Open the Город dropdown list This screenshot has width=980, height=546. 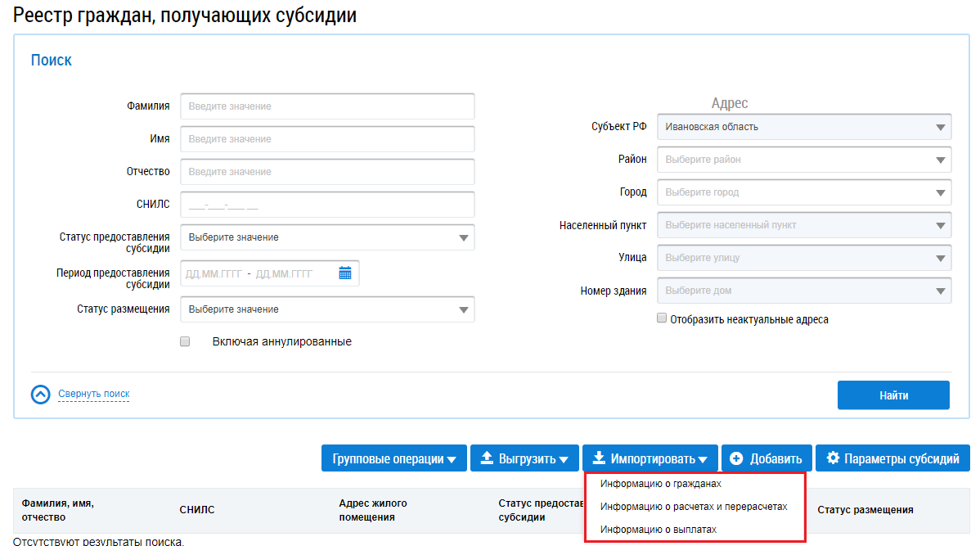[x=803, y=192]
